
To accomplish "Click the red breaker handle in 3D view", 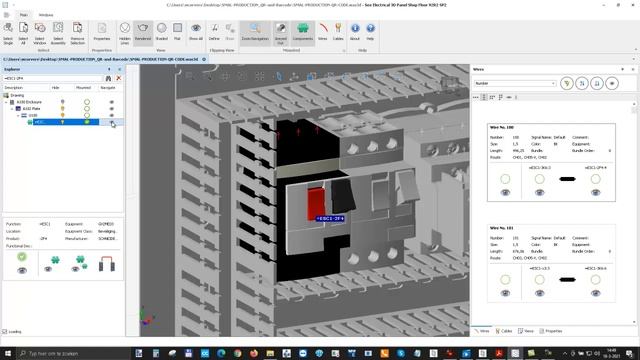I will click(316, 203).
